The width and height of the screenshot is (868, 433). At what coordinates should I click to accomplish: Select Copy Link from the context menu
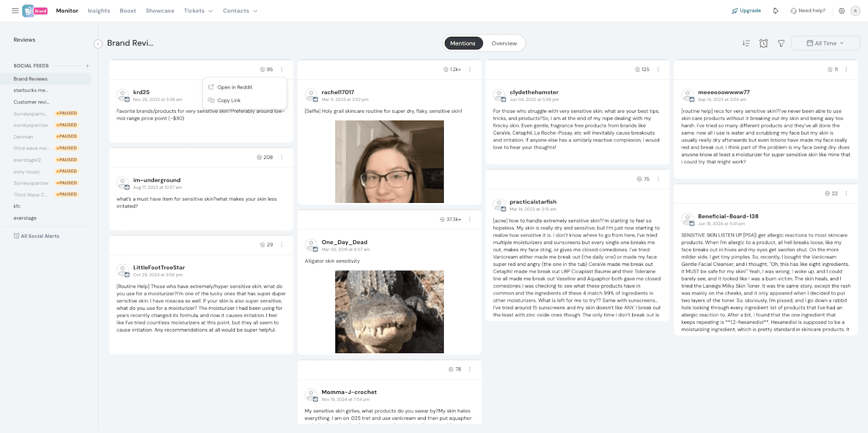click(x=228, y=100)
